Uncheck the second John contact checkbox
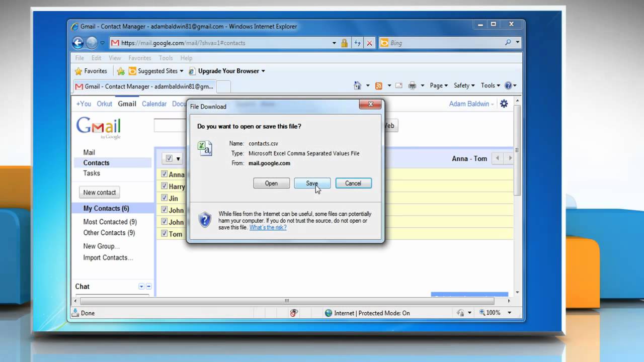The width and height of the screenshot is (644, 362). point(164,222)
